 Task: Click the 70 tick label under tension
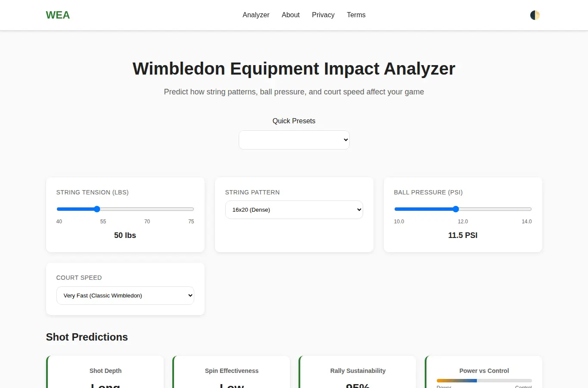147,222
